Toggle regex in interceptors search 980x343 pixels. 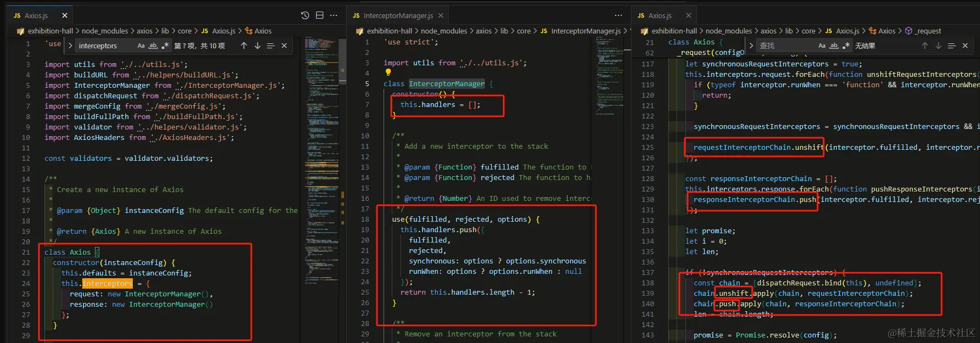pyautogui.click(x=165, y=46)
